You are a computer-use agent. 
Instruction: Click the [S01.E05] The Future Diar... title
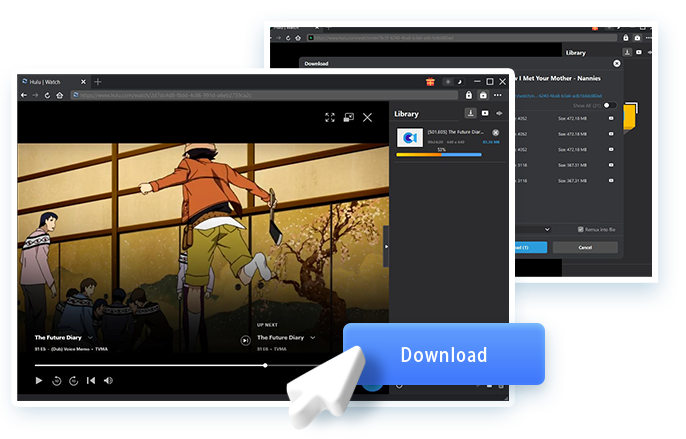[455, 132]
